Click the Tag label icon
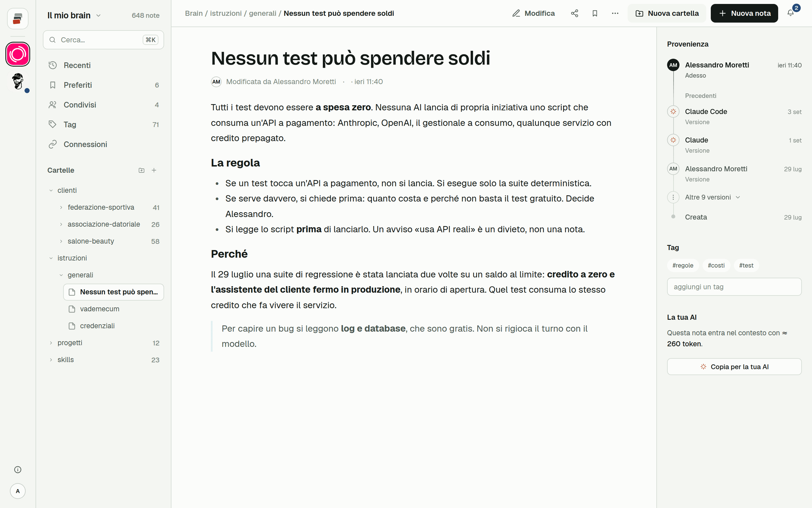 [53, 125]
